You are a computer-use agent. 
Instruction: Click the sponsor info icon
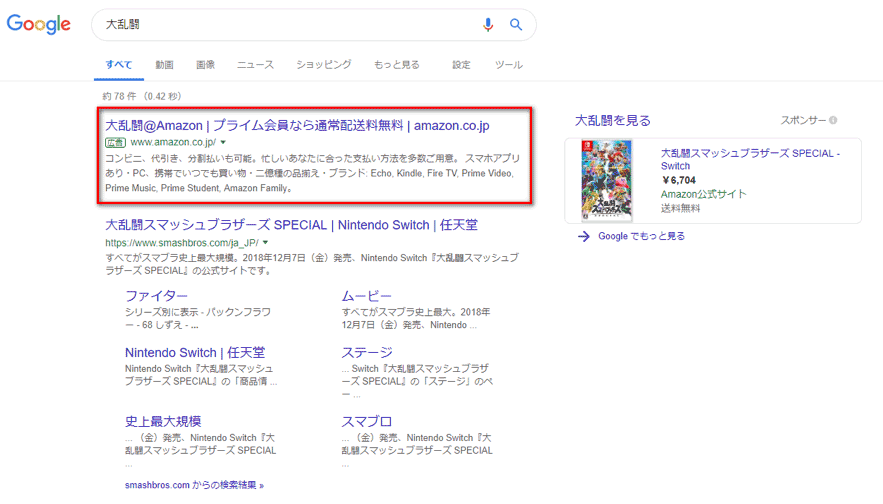point(833,121)
